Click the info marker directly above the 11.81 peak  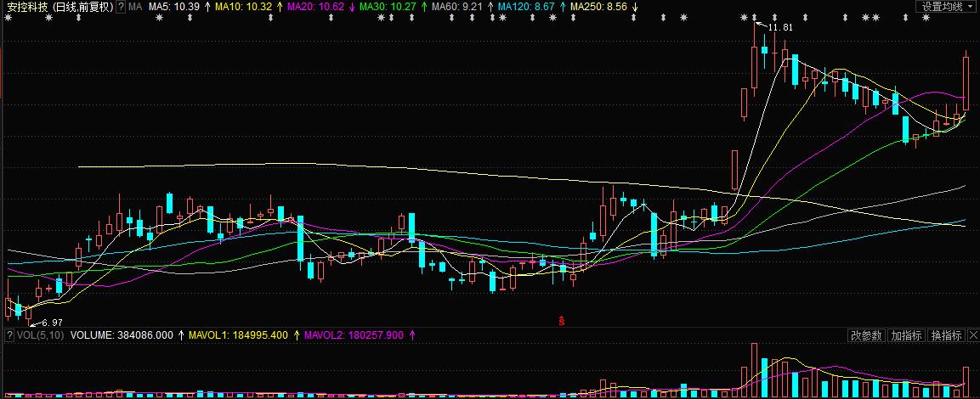tap(755, 17)
